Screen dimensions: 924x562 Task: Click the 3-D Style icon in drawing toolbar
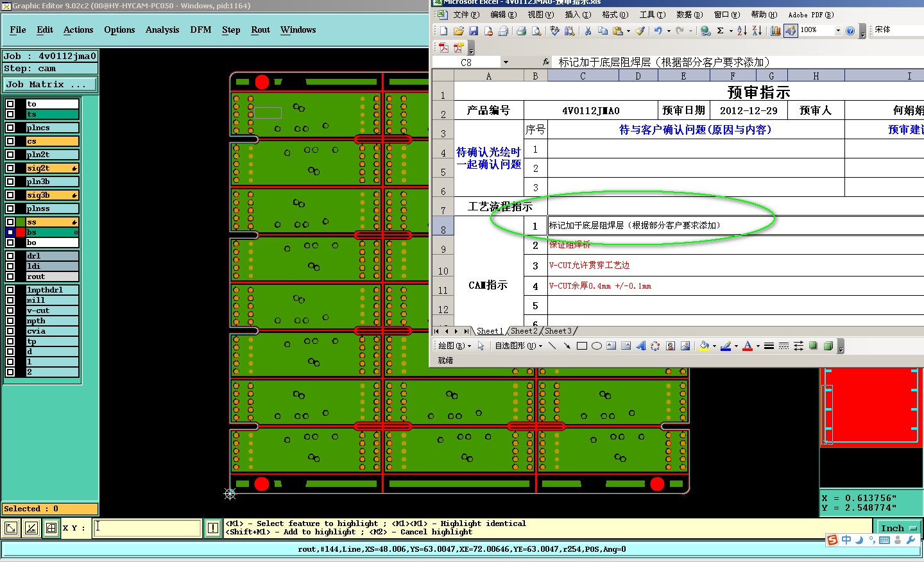(828, 346)
